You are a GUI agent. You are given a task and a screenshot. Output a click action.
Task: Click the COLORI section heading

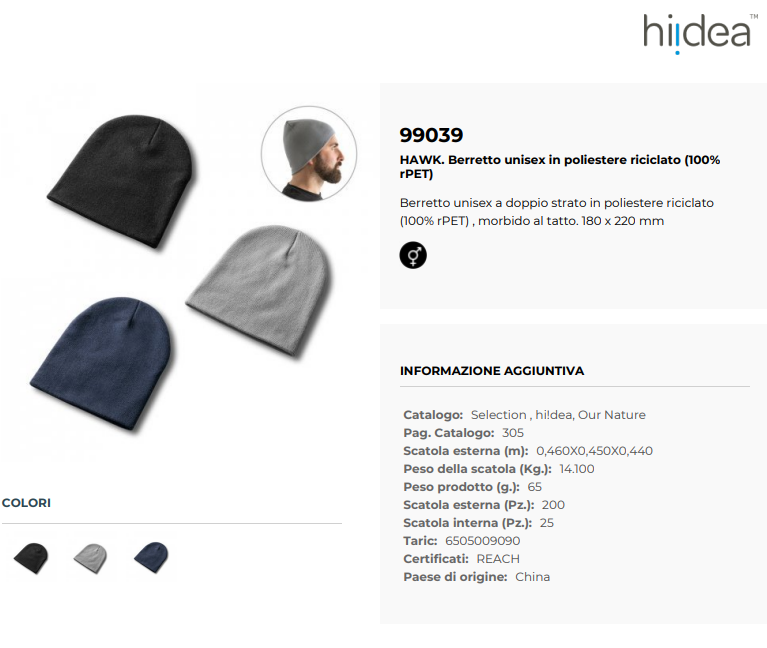26,503
